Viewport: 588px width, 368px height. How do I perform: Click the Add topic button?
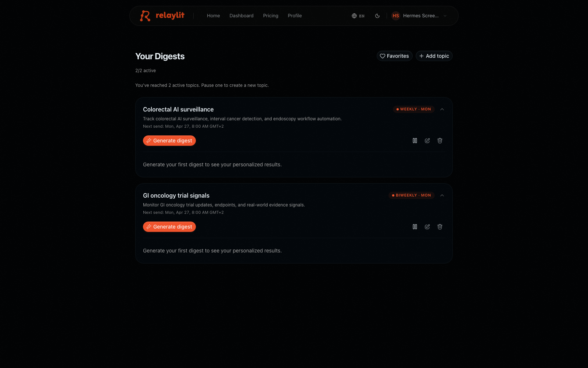[x=434, y=56]
